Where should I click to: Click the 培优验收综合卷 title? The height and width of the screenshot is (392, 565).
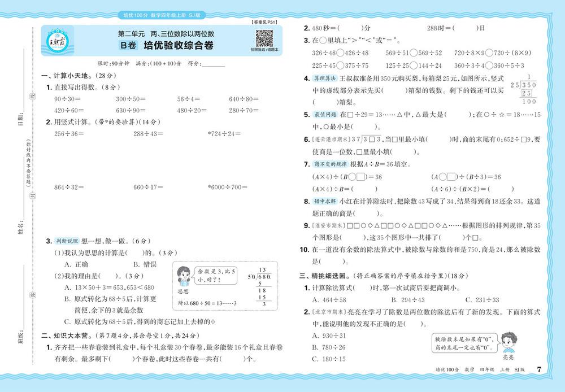pos(179,45)
